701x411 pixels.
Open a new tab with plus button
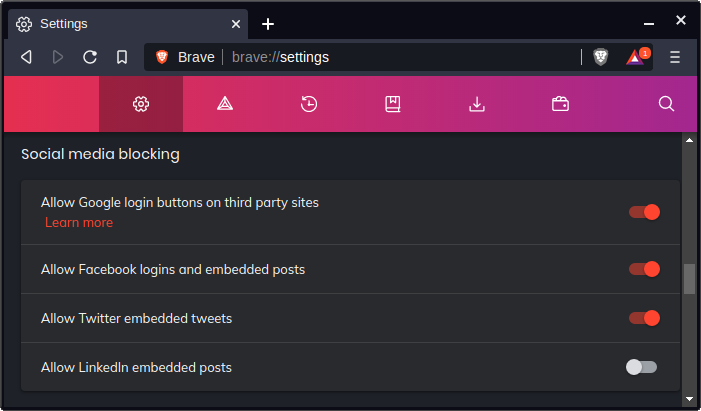268,24
